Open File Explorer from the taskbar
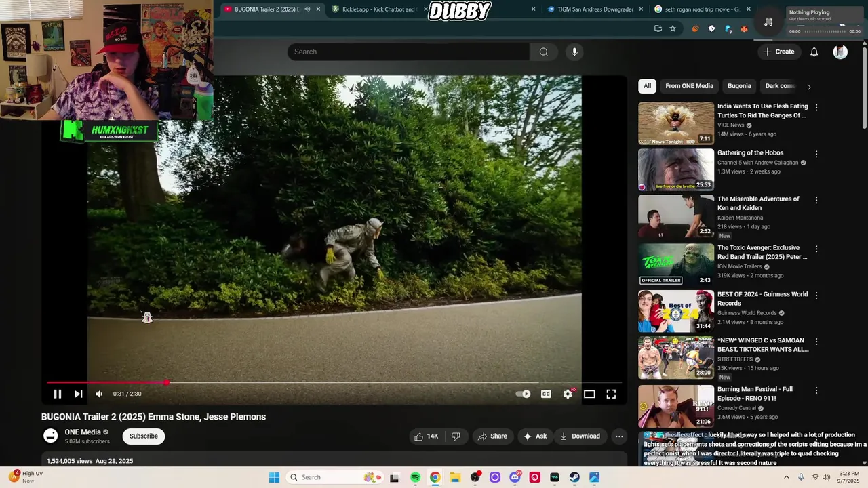The height and width of the screenshot is (488, 868). 455,477
